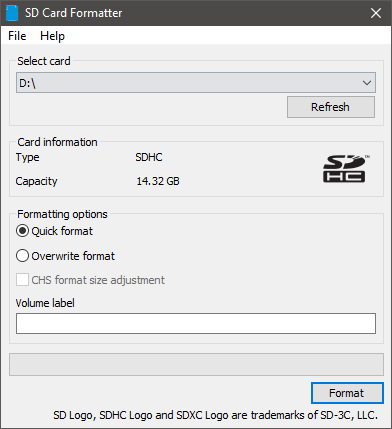Viewport: 392px width, 429px height.
Task: Click the SDHC card type value
Action: coord(149,157)
